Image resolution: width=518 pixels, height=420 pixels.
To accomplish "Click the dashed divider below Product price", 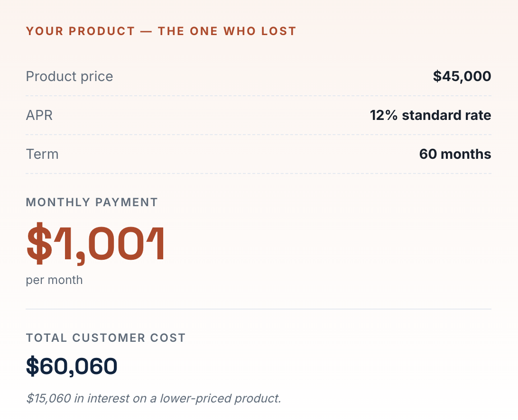I will (x=259, y=96).
